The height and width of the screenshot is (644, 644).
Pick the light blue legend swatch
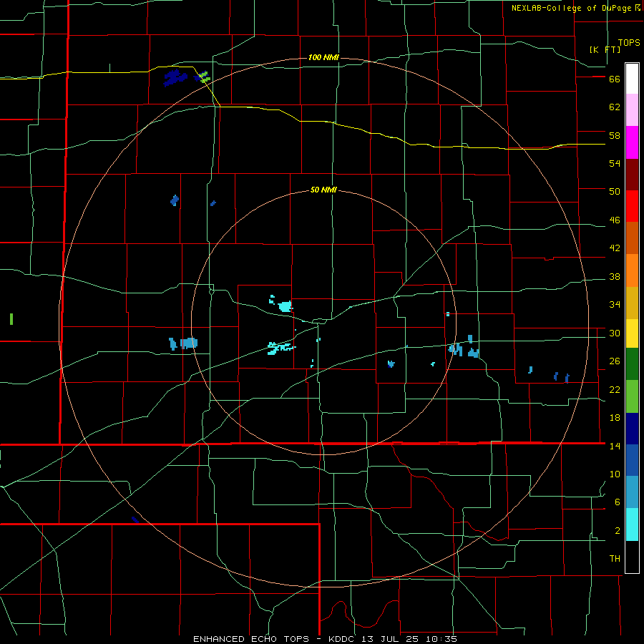[x=632, y=492]
